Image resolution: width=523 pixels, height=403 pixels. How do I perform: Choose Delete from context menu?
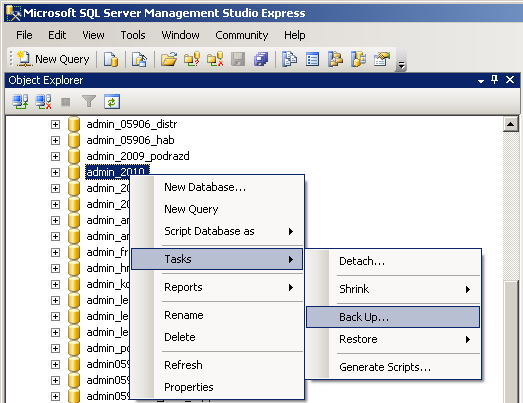click(217, 337)
